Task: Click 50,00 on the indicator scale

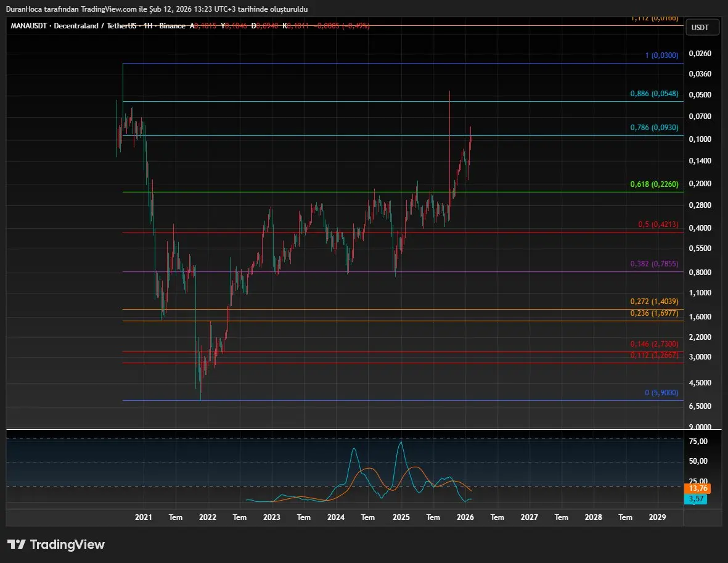Action: click(x=698, y=461)
